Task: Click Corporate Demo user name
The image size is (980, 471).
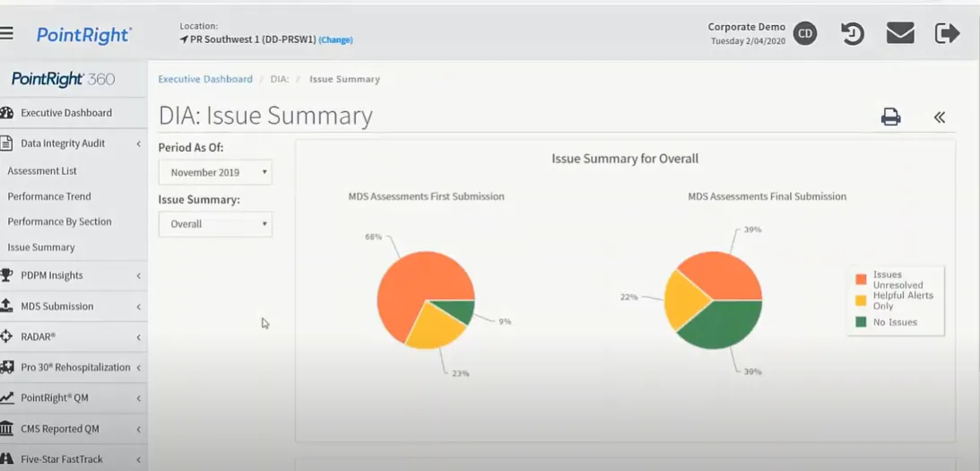Action: point(746,27)
